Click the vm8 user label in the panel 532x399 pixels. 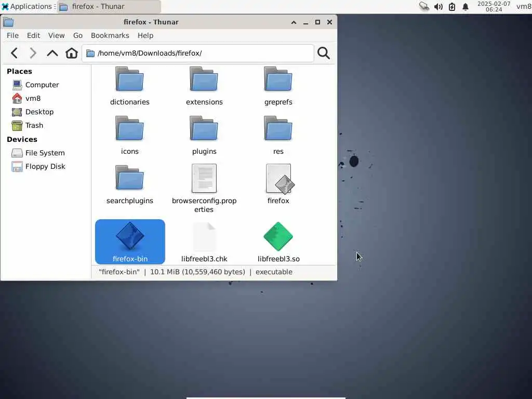coord(524,6)
